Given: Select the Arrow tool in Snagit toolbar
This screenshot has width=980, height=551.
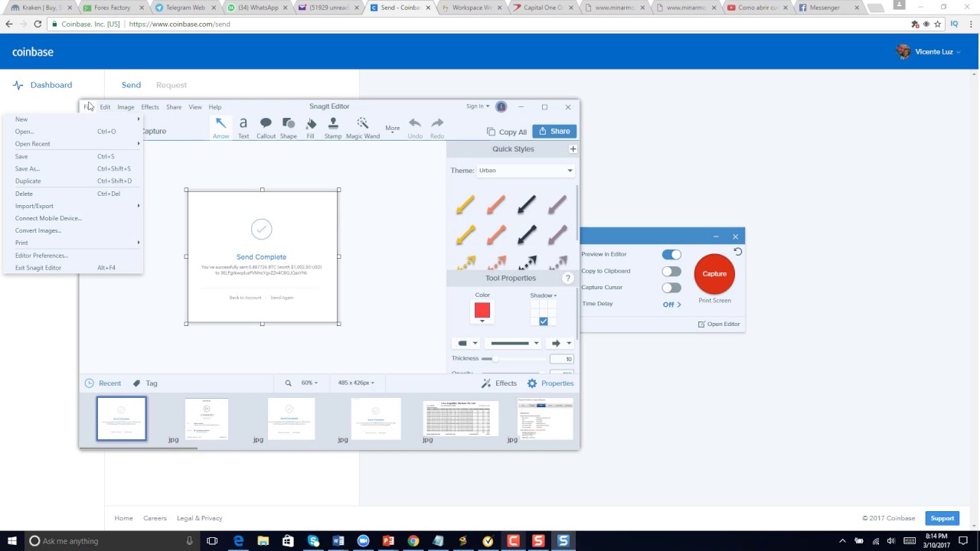Looking at the screenshot, I should click(220, 128).
